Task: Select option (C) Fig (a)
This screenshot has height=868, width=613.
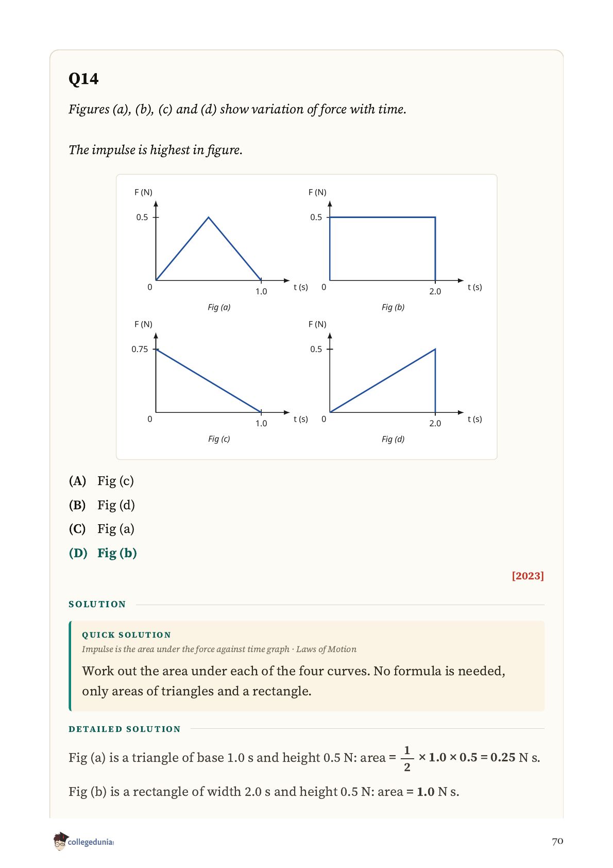Action: click(x=101, y=529)
